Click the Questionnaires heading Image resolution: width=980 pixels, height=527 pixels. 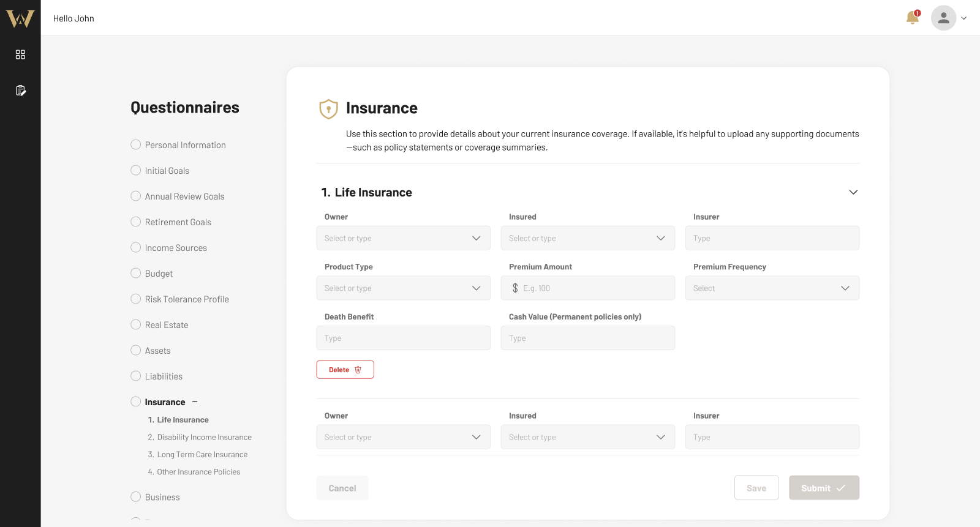point(185,108)
